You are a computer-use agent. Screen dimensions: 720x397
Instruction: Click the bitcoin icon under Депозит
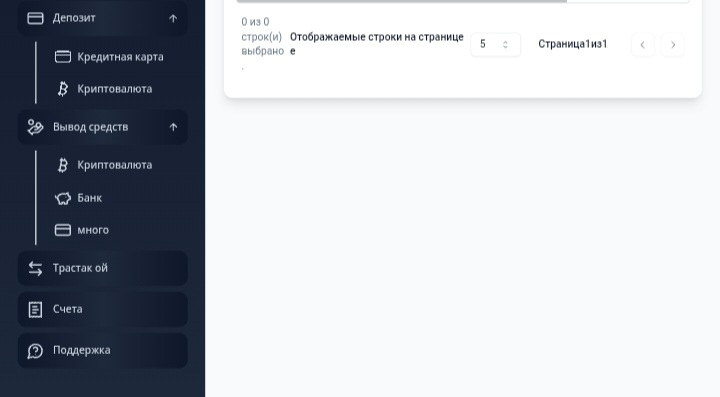click(63, 89)
